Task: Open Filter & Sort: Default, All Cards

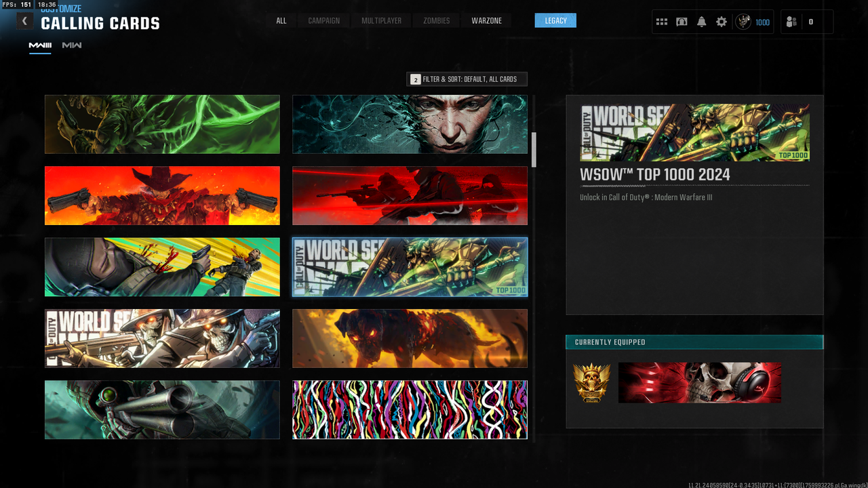Action: pyautogui.click(x=467, y=79)
